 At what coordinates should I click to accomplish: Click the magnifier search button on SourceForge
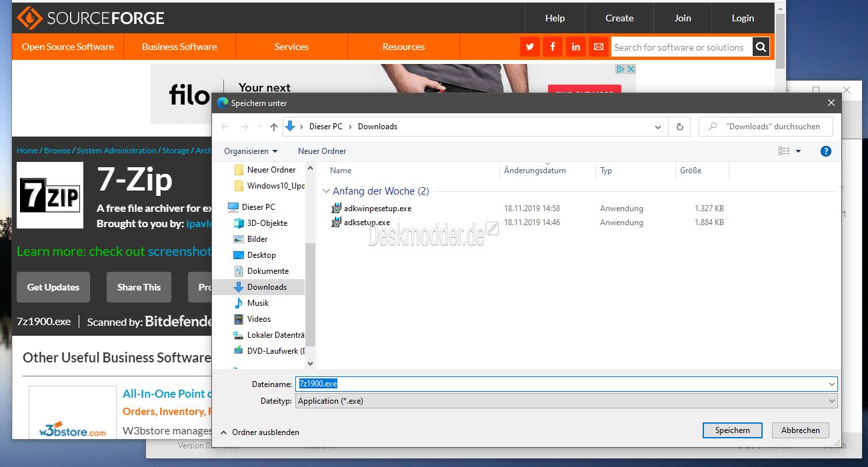click(761, 47)
